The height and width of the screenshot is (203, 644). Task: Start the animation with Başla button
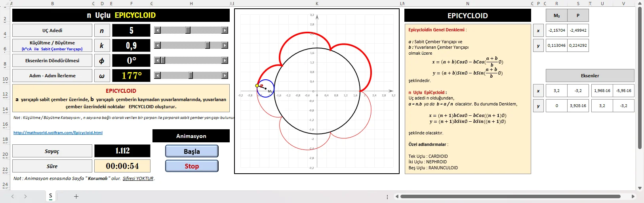(192, 151)
